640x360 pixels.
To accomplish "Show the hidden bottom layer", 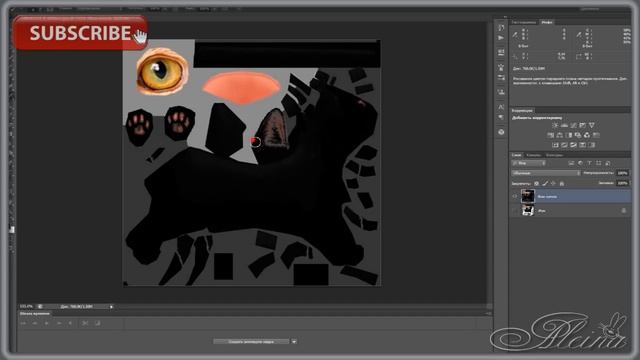I will click(x=515, y=211).
